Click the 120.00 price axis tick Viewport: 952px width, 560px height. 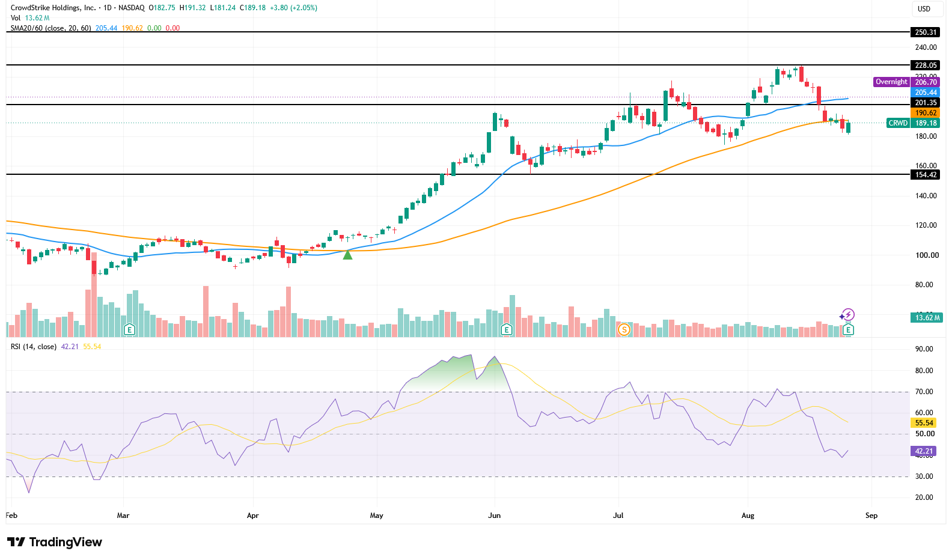[926, 225]
